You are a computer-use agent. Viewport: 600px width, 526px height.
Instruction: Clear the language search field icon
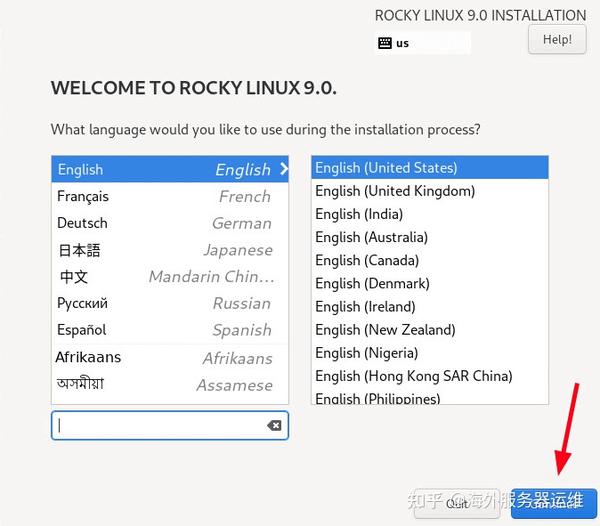pyautogui.click(x=274, y=425)
